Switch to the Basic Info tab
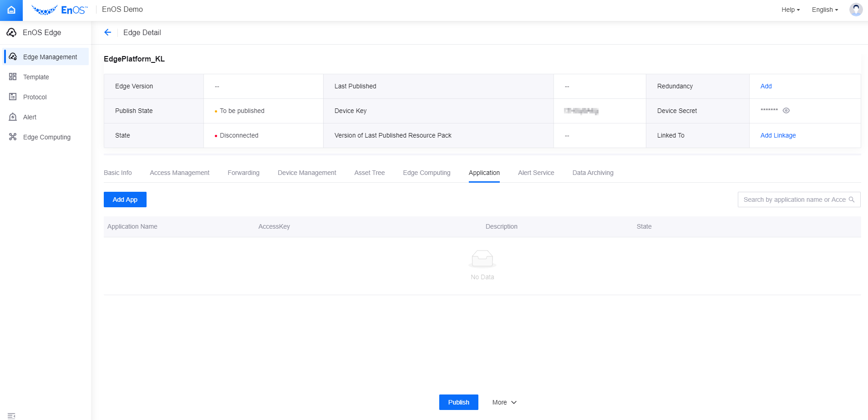The width and height of the screenshot is (868, 420). (117, 173)
